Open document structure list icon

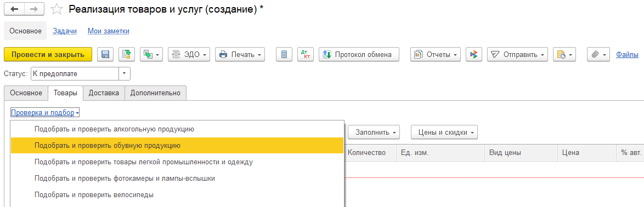284,54
